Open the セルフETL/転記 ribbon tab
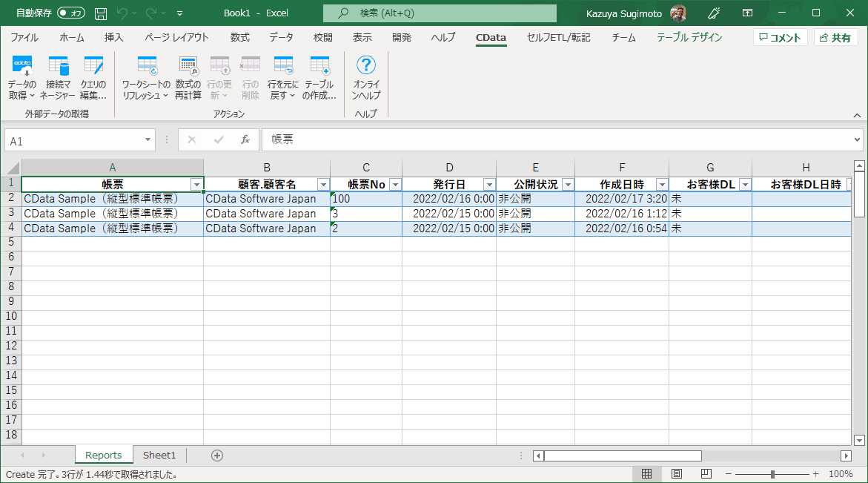Image resolution: width=868 pixels, height=483 pixels. click(558, 38)
